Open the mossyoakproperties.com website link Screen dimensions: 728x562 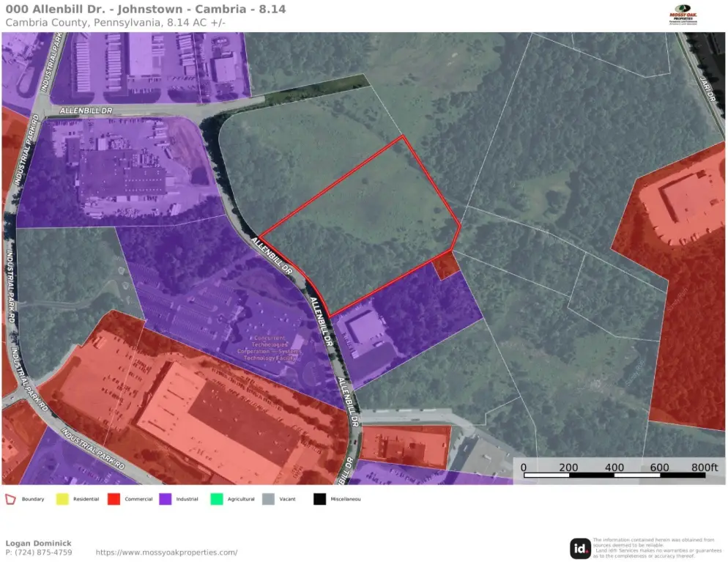point(166,552)
